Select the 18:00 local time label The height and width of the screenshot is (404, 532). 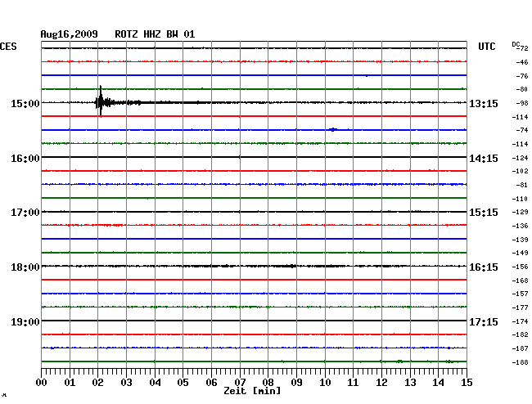pyautogui.click(x=25, y=267)
